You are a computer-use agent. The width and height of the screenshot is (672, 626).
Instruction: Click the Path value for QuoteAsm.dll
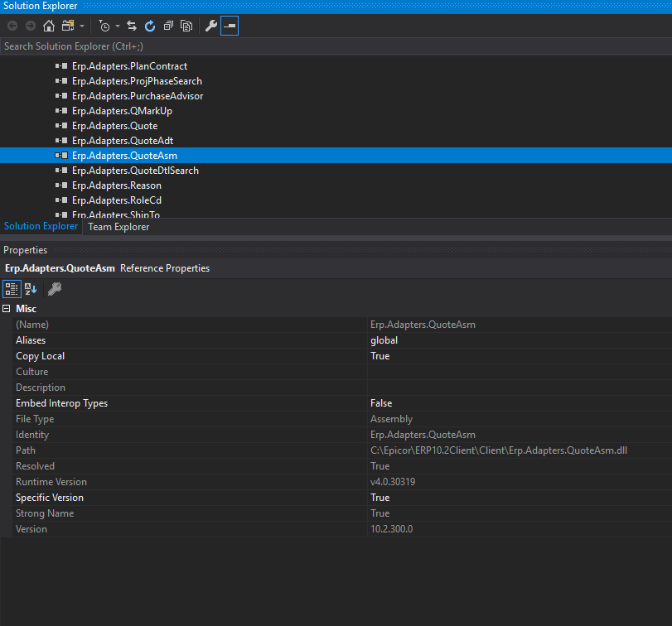tap(499, 450)
